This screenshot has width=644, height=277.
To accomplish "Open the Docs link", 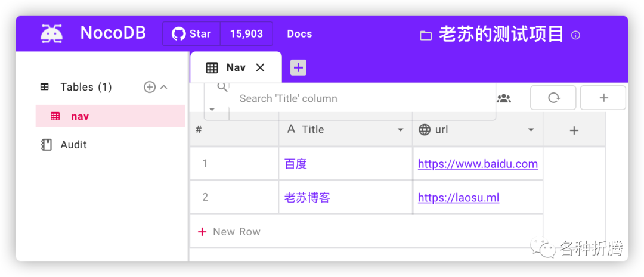I will coord(299,33).
